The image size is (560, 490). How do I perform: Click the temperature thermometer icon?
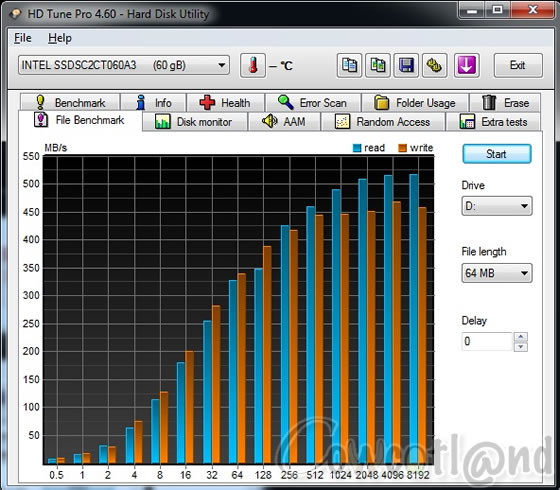coord(253,65)
